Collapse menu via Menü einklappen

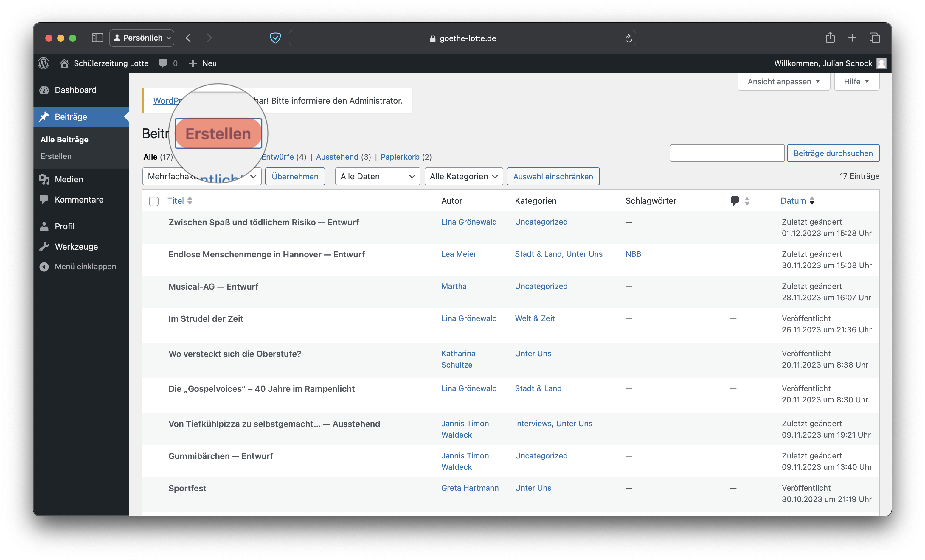pyautogui.click(x=85, y=267)
